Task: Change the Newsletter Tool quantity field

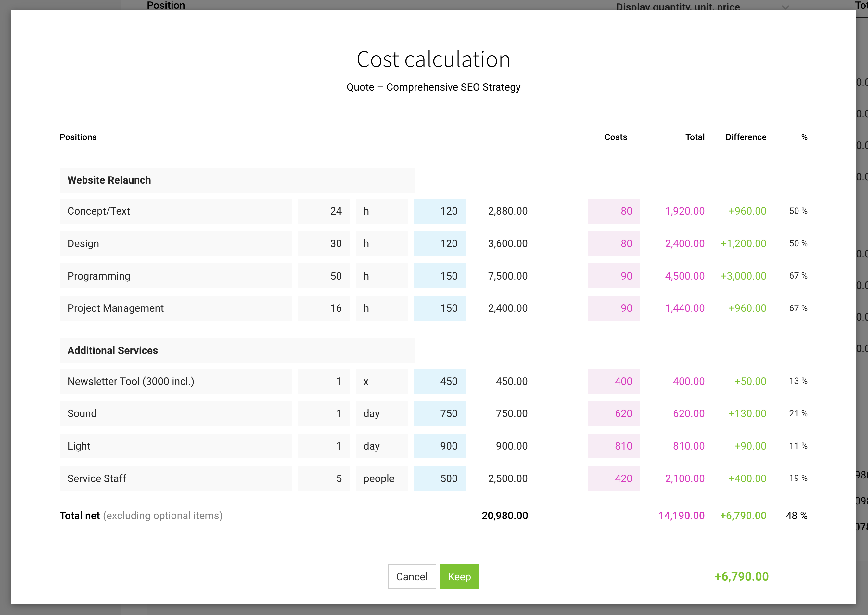Action: 324,381
